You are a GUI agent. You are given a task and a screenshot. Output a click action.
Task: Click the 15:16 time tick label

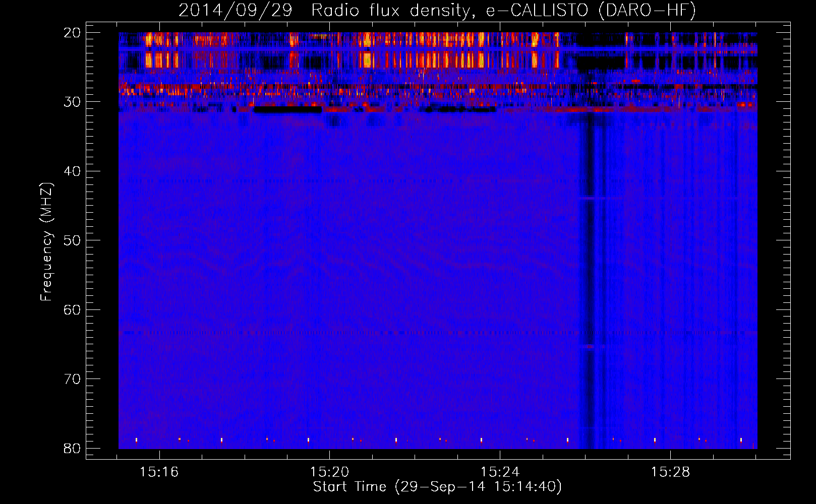[159, 472]
